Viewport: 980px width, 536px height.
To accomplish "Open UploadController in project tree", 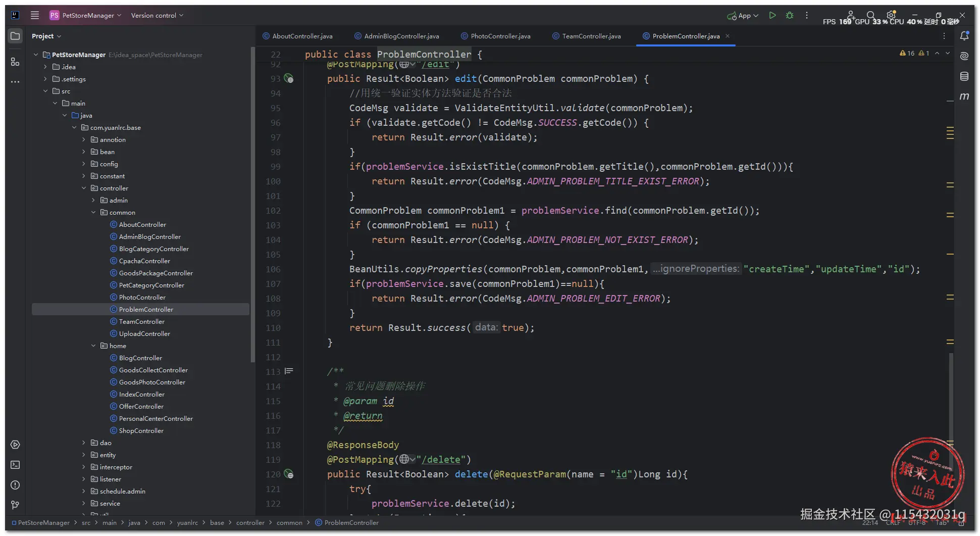I will point(144,333).
